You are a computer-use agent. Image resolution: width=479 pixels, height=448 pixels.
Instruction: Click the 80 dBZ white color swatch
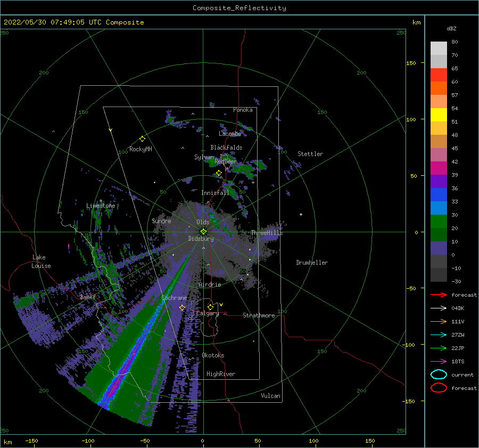point(439,48)
